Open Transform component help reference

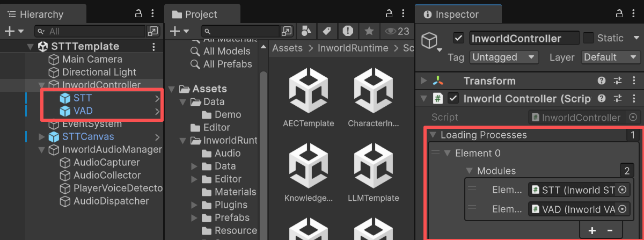click(602, 81)
